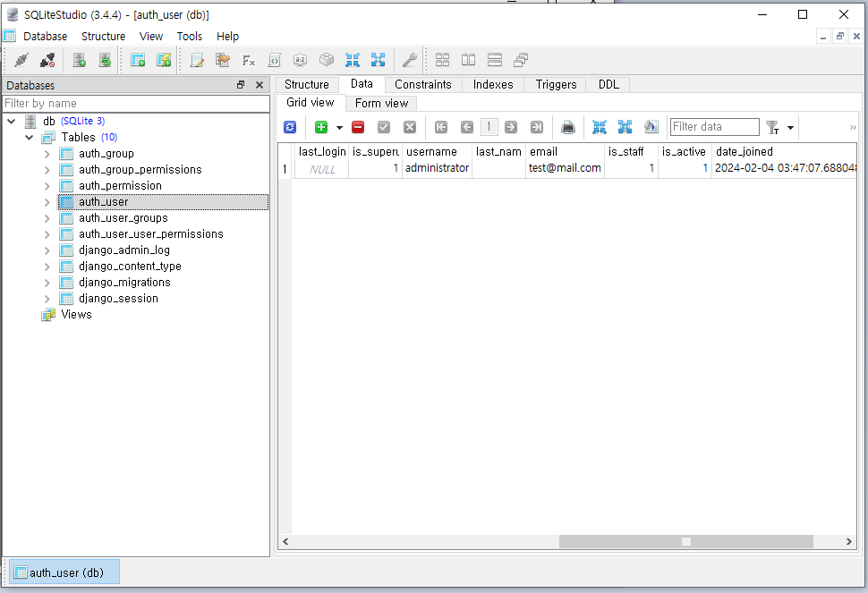
Task: Click the Refresh database schema icon
Action: coord(105,60)
